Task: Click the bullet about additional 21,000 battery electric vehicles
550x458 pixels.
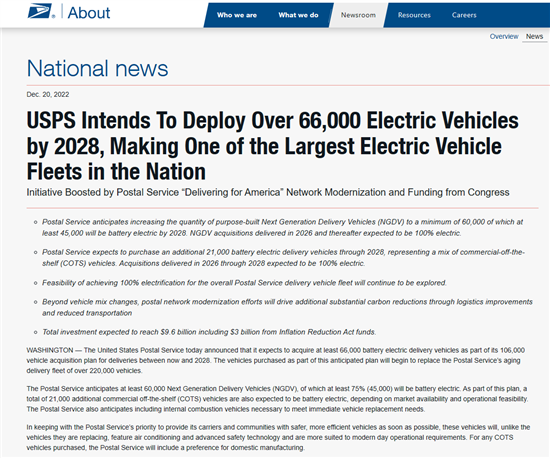Action: tap(283, 257)
